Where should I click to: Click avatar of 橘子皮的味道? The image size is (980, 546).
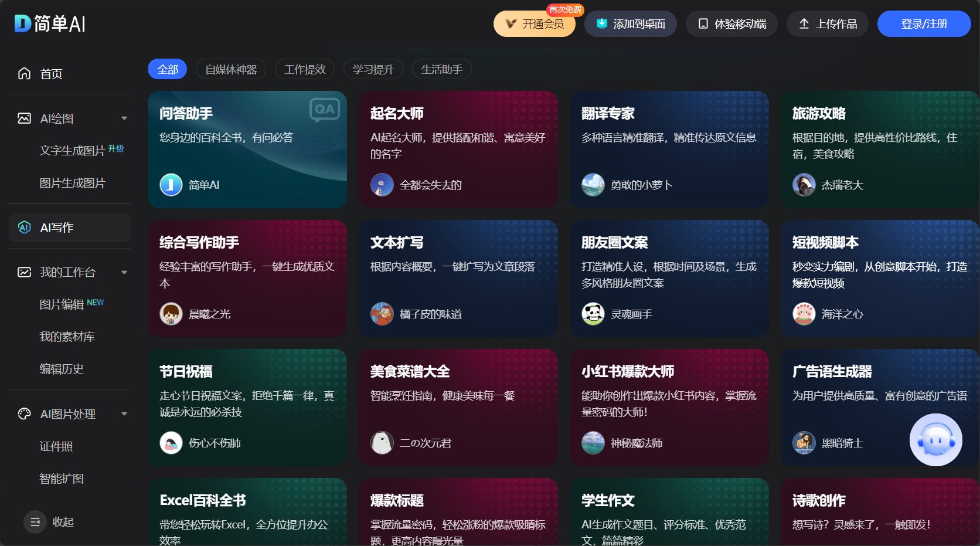pyautogui.click(x=382, y=314)
